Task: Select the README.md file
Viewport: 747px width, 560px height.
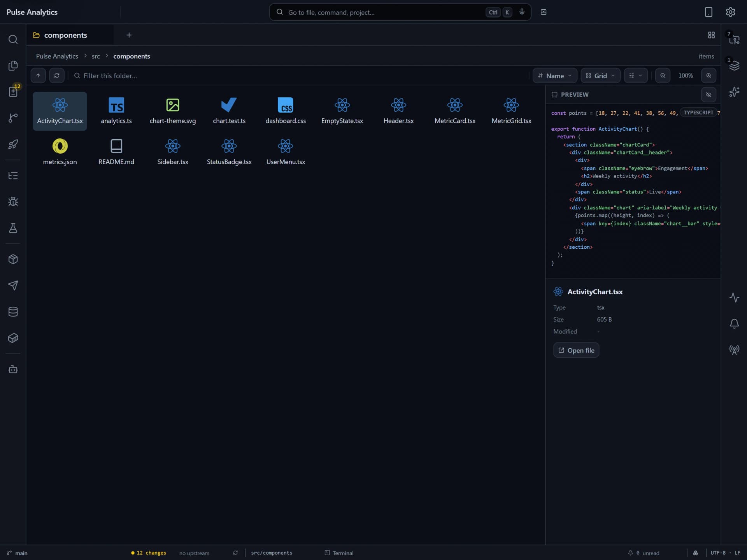Action: pos(116,152)
